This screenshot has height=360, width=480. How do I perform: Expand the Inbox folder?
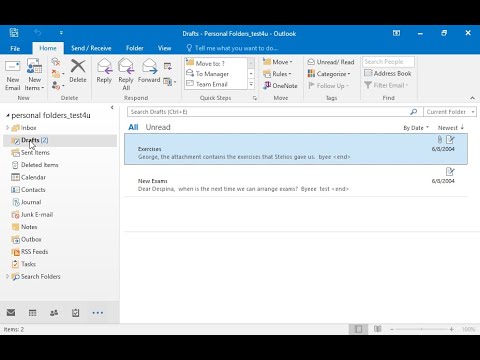[x=7, y=128]
